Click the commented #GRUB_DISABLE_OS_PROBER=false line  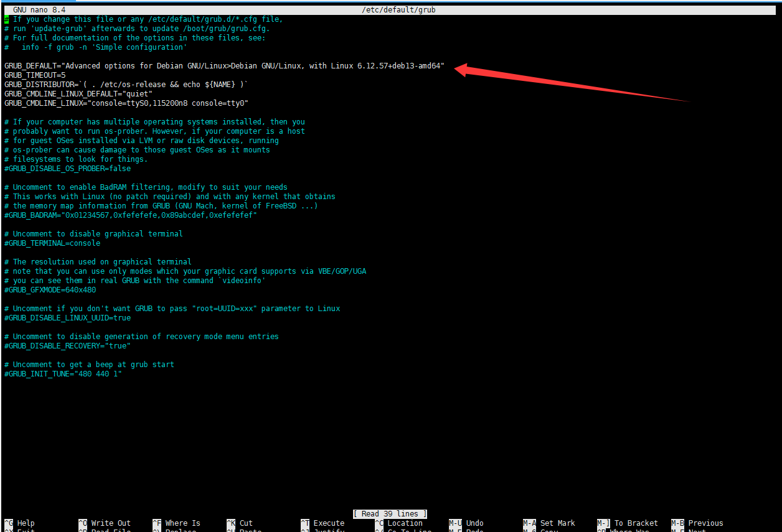pyautogui.click(x=67, y=169)
